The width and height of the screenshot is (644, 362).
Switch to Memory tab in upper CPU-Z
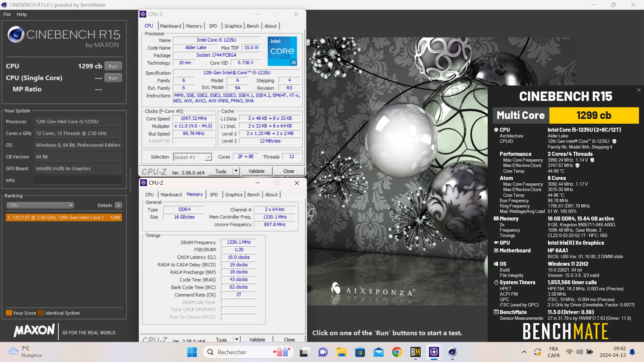click(194, 26)
